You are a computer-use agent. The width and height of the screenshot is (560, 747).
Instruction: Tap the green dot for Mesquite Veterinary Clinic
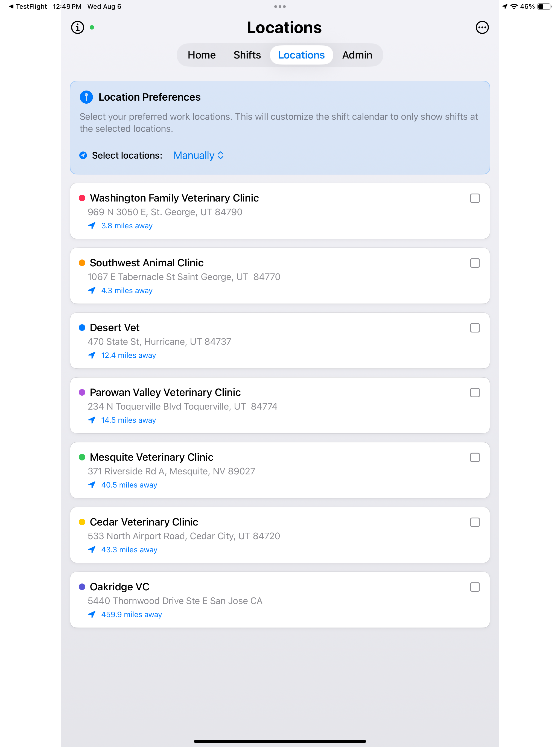[82, 457]
